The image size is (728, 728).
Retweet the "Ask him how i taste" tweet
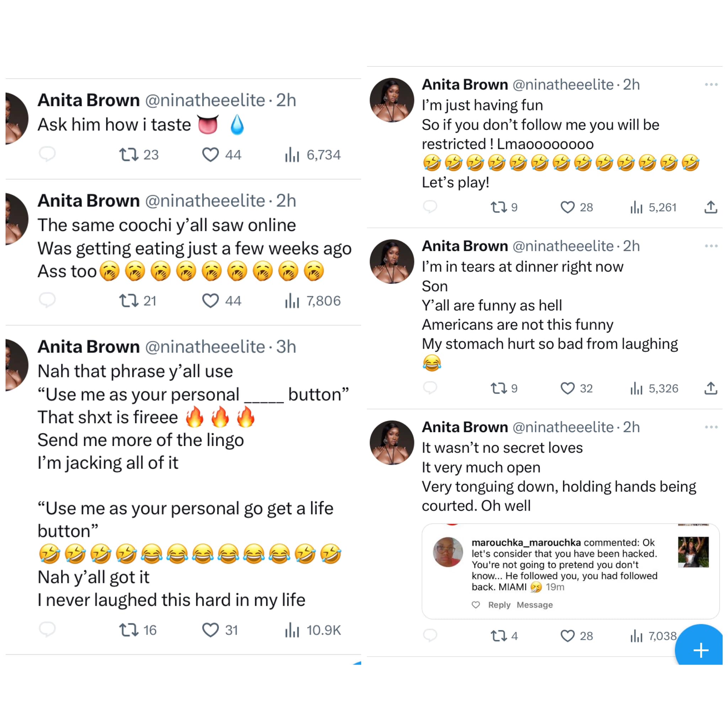click(x=129, y=155)
